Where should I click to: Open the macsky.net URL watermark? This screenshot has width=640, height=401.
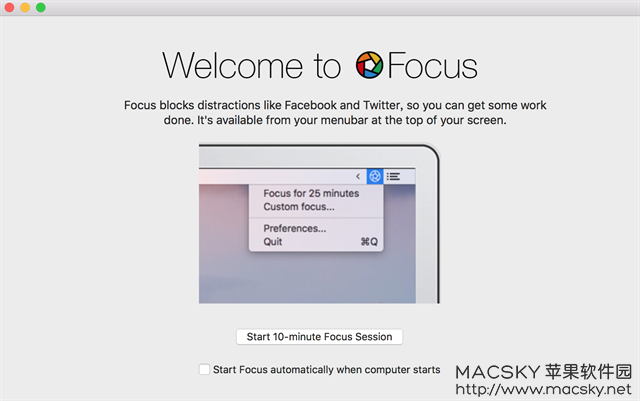[x=543, y=389]
